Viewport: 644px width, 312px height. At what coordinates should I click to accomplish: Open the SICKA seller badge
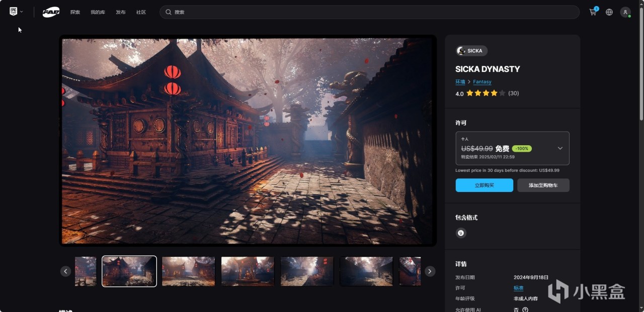[471, 51]
